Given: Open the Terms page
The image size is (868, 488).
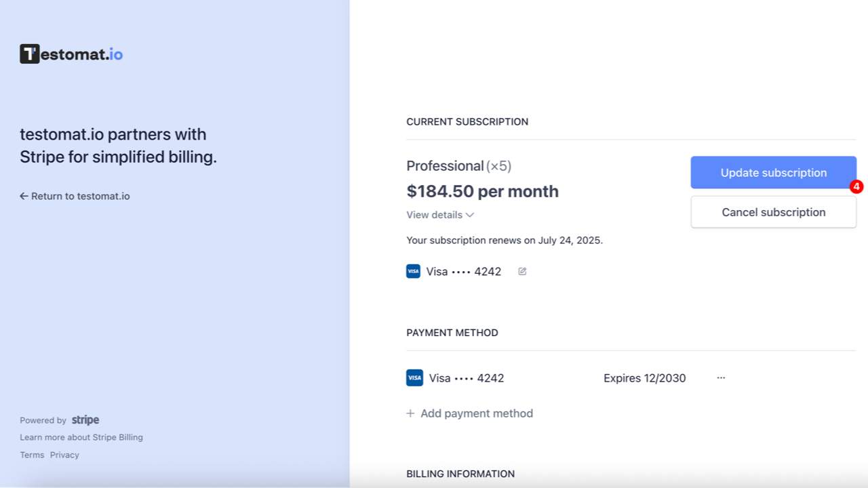Looking at the screenshot, I should [31, 455].
